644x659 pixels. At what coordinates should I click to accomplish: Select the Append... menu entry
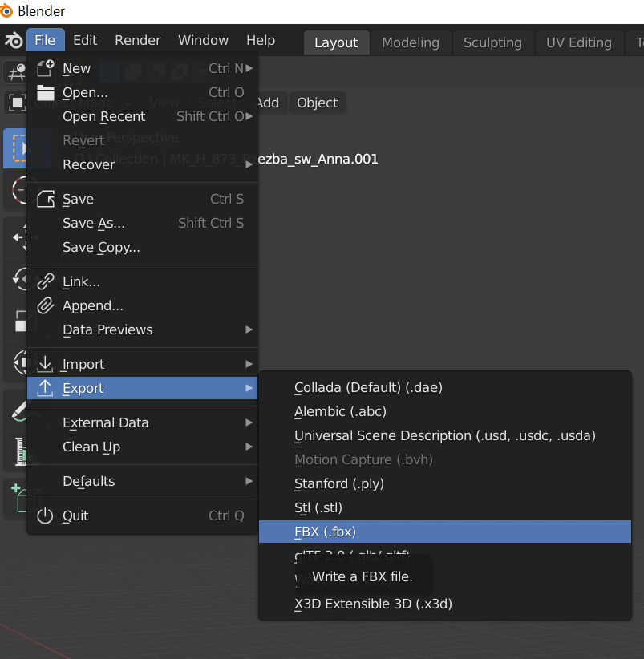pos(143,305)
